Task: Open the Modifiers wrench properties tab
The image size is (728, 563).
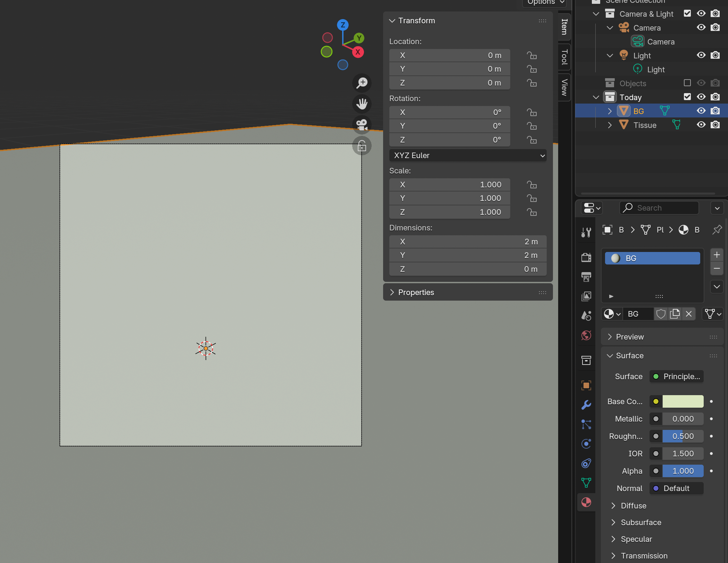Action: [586, 405]
